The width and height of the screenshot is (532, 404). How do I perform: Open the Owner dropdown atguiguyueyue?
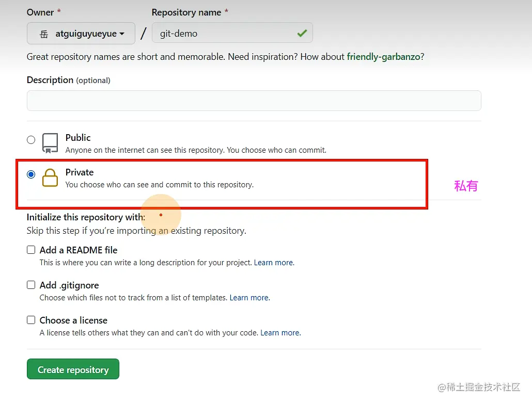[x=81, y=33]
